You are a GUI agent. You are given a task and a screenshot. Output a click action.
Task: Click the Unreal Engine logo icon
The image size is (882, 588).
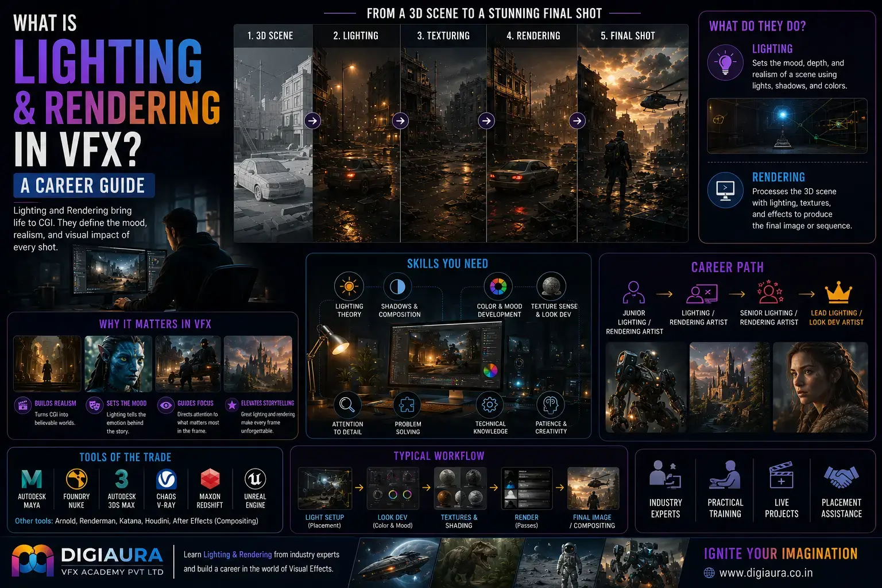[256, 479]
